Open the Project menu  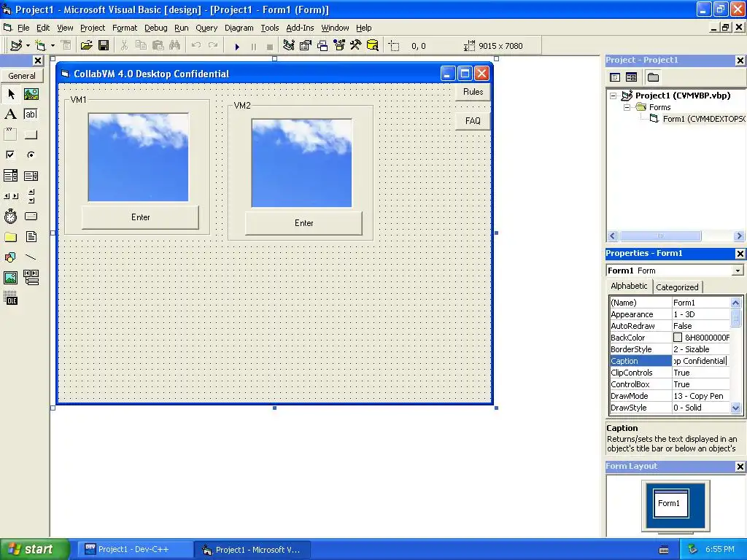[x=93, y=28]
